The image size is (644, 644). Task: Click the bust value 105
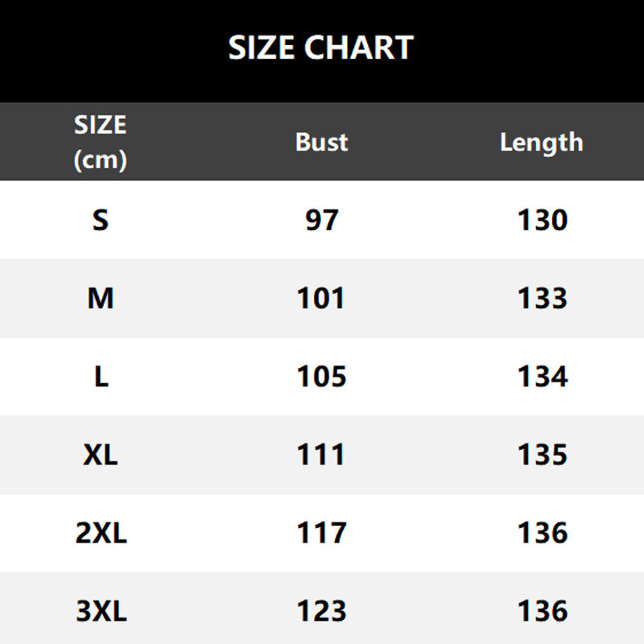click(321, 376)
